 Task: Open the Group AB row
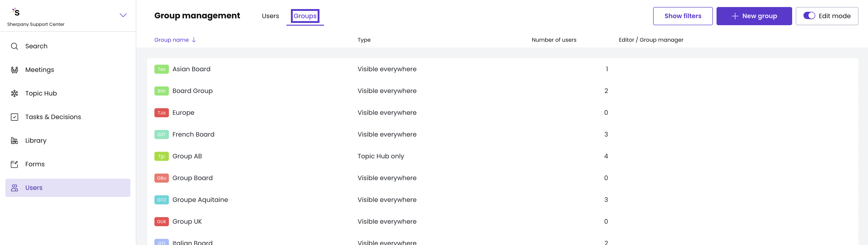187,156
